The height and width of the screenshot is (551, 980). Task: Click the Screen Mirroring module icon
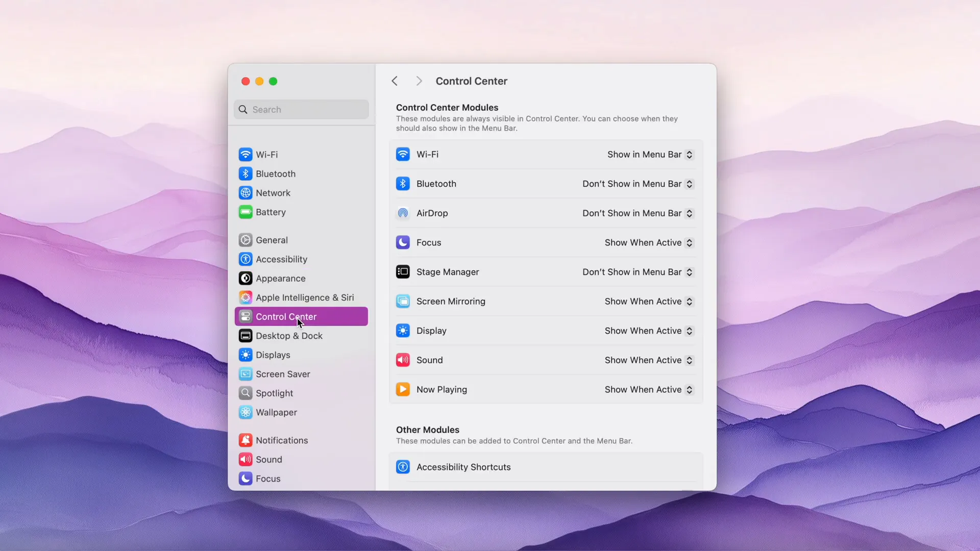click(403, 302)
